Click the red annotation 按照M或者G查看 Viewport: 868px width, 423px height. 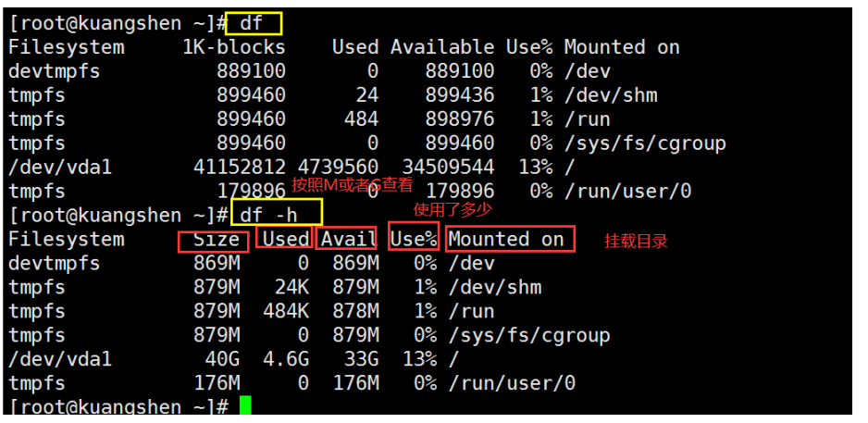tap(352, 184)
